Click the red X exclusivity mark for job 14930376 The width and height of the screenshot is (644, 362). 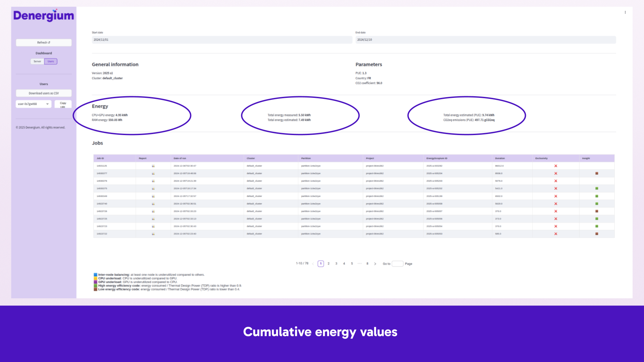click(x=555, y=181)
